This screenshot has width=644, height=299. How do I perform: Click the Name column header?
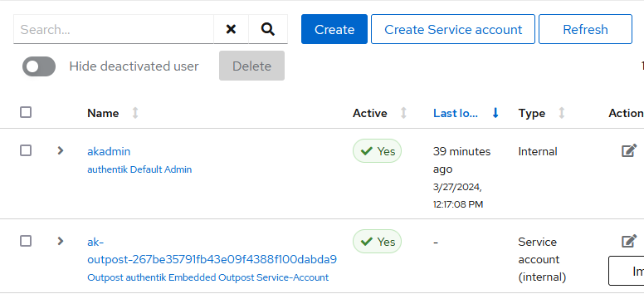(103, 113)
